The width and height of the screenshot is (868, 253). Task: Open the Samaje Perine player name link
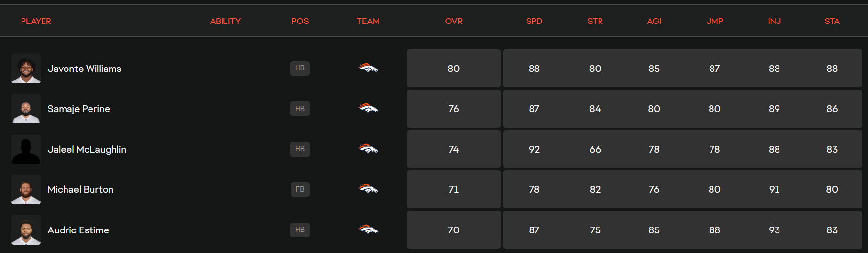pos(79,109)
